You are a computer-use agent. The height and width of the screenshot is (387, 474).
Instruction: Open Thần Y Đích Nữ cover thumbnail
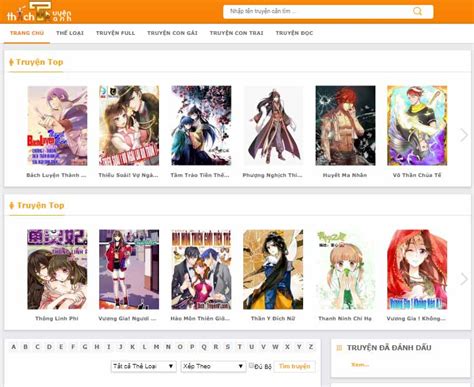point(273,269)
